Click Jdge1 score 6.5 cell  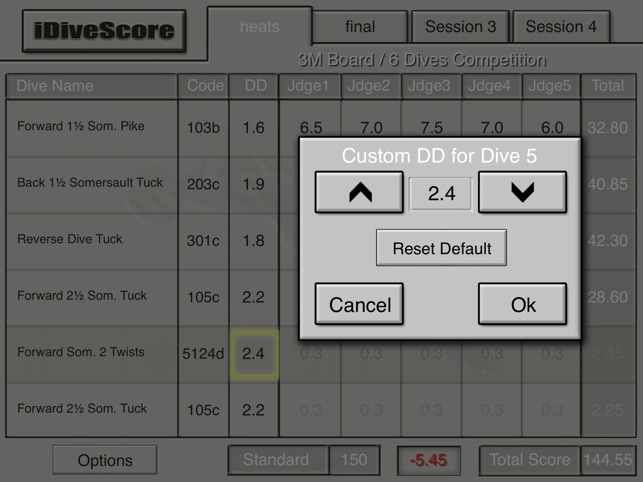pyautogui.click(x=311, y=128)
